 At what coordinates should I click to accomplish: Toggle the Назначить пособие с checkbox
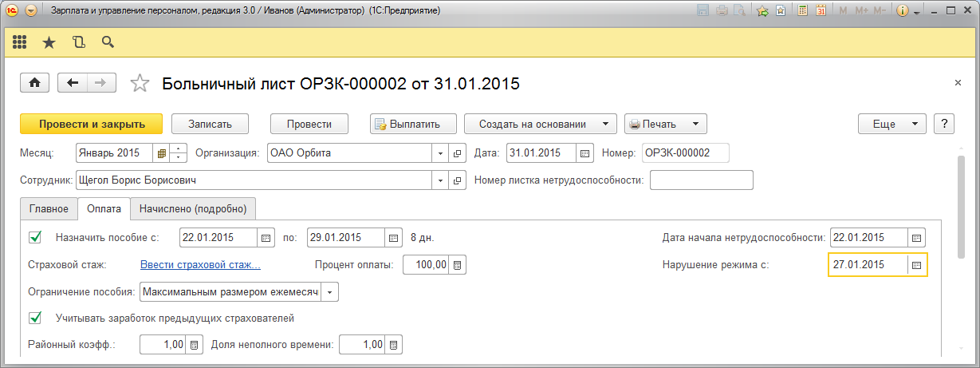pyautogui.click(x=35, y=237)
